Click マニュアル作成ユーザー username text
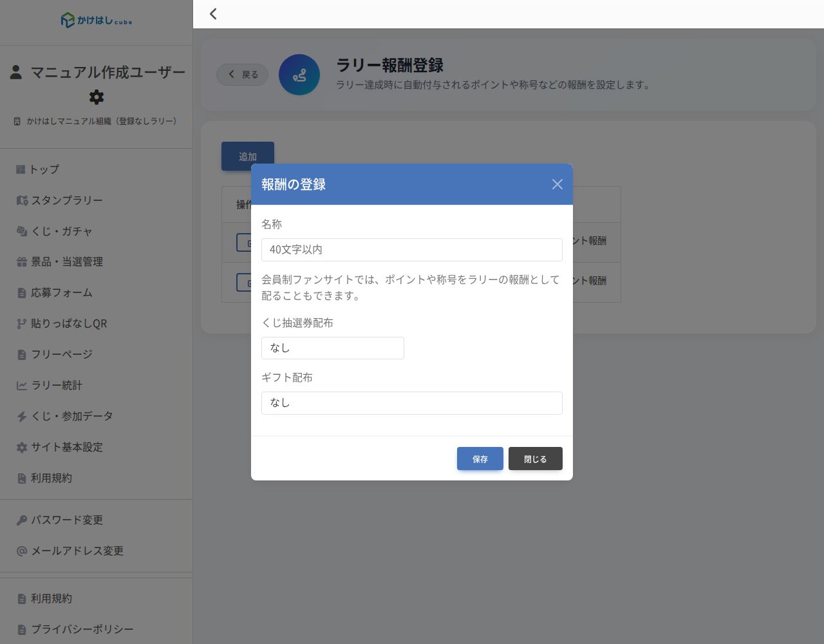Screen dimensions: 824x644 [x=108, y=72]
